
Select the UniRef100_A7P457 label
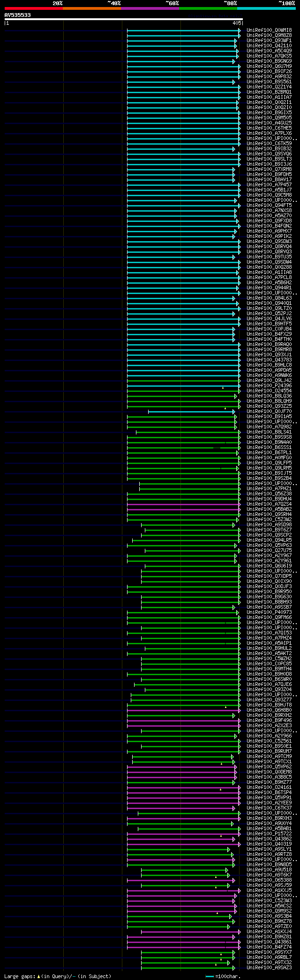click(269, 185)
